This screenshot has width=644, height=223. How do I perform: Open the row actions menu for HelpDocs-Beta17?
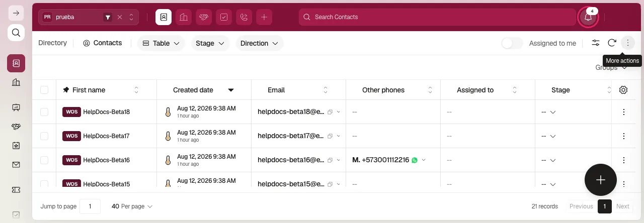pos(624,136)
